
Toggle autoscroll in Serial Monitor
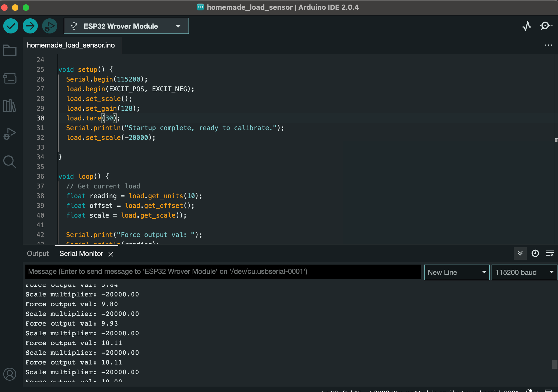[x=520, y=254]
